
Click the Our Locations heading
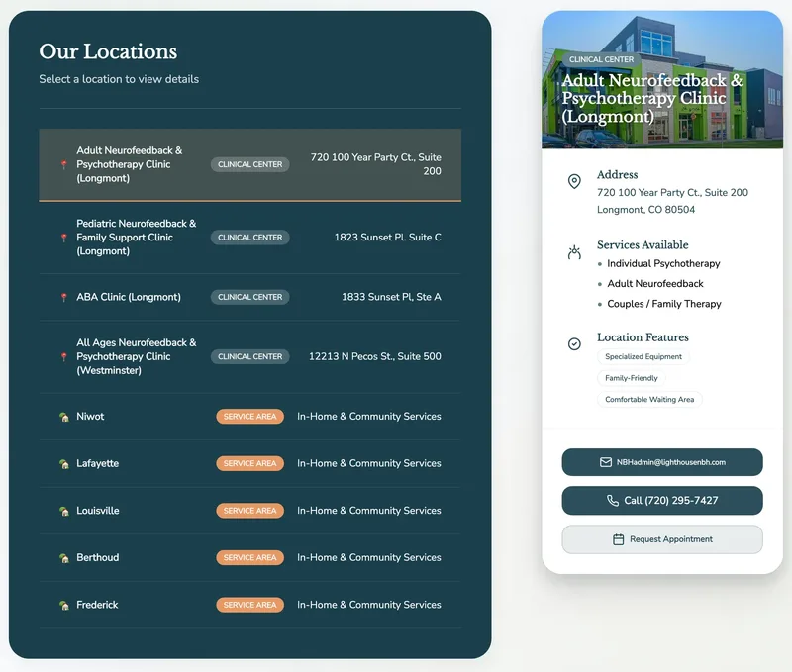(x=108, y=51)
